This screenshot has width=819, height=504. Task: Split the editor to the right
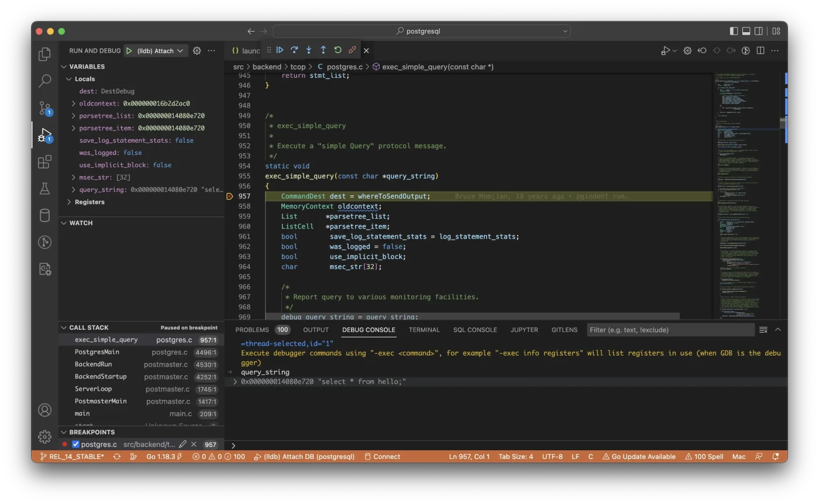click(x=760, y=50)
